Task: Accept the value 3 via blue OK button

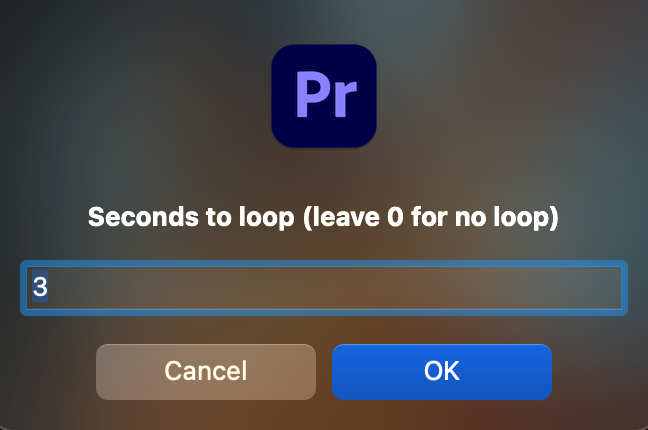Action: [441, 371]
